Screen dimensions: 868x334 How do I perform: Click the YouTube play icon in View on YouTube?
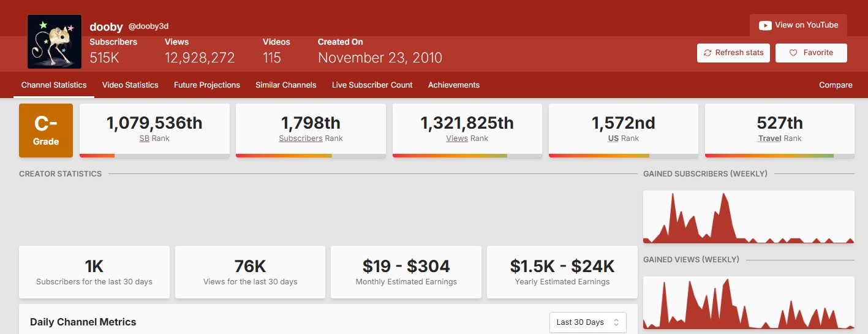pos(765,26)
